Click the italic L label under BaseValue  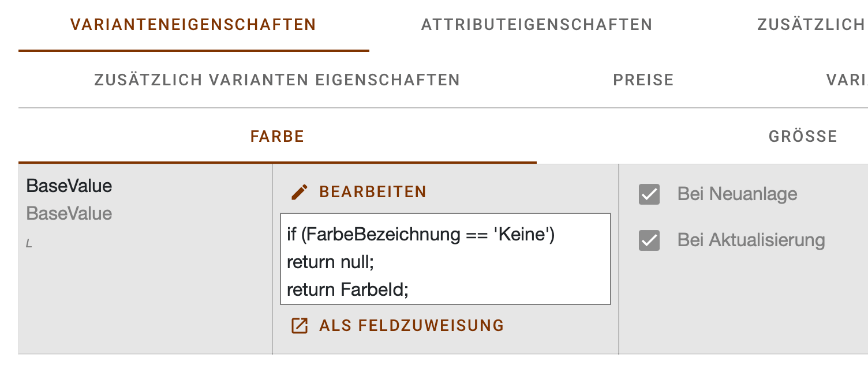pos(29,244)
